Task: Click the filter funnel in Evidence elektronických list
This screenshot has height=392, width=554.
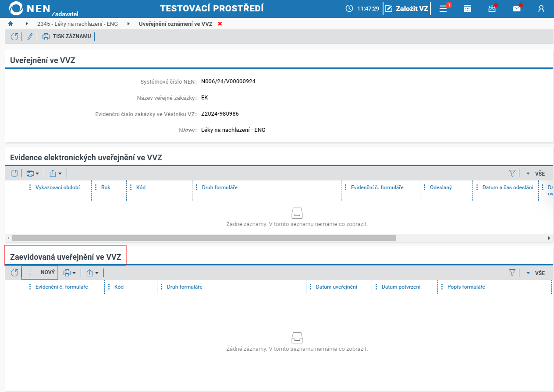Action: coord(512,173)
